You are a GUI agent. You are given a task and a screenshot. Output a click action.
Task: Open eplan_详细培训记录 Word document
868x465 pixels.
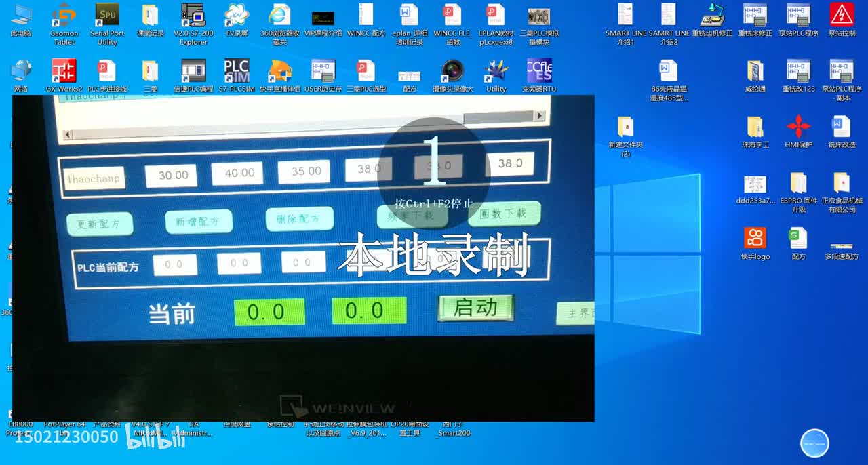point(410,24)
